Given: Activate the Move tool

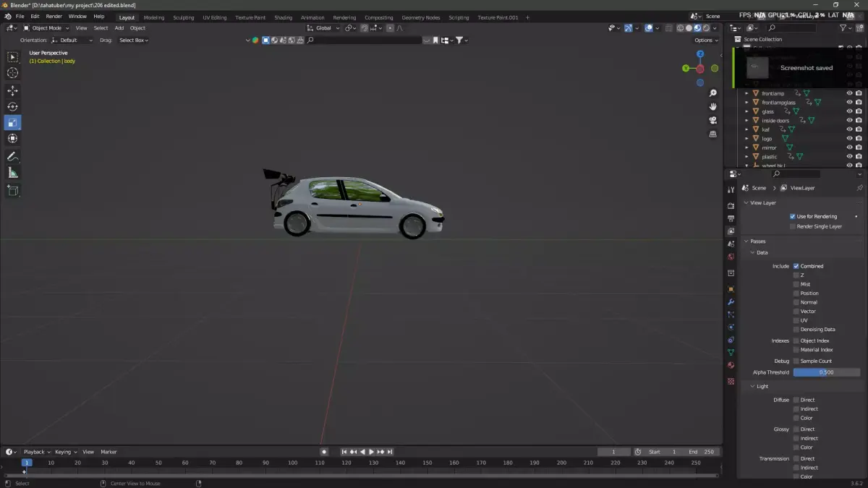Looking at the screenshot, I should tap(12, 90).
